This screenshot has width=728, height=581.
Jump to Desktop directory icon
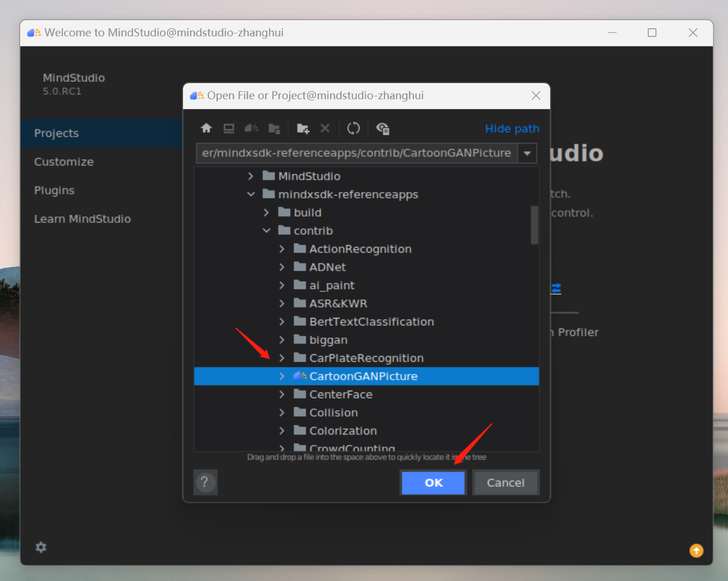(x=229, y=128)
